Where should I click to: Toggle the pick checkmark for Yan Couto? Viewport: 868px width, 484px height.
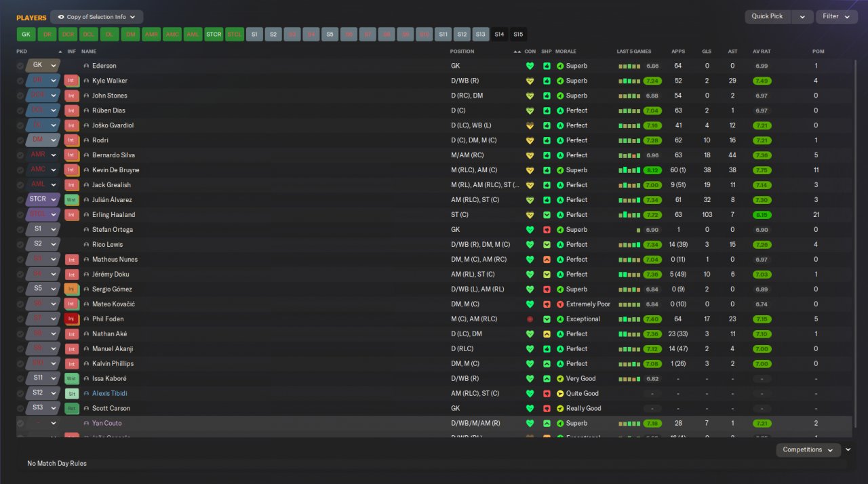tap(20, 424)
